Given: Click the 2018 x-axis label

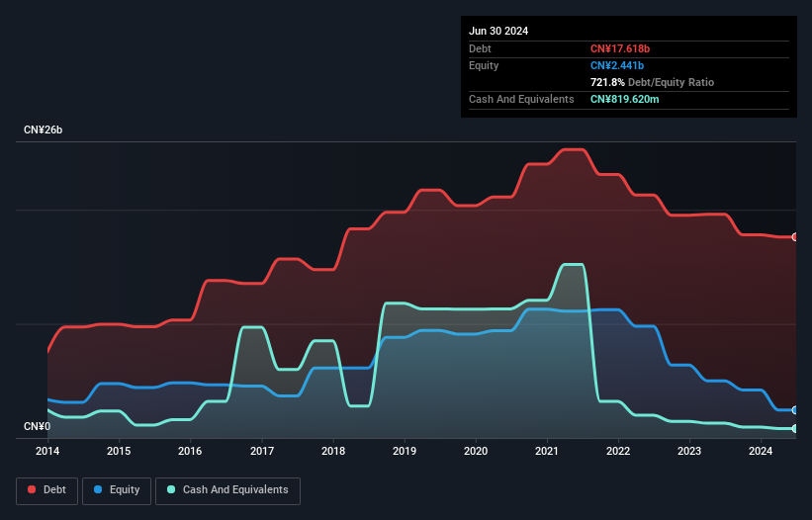Looking at the screenshot, I should 333,451.
